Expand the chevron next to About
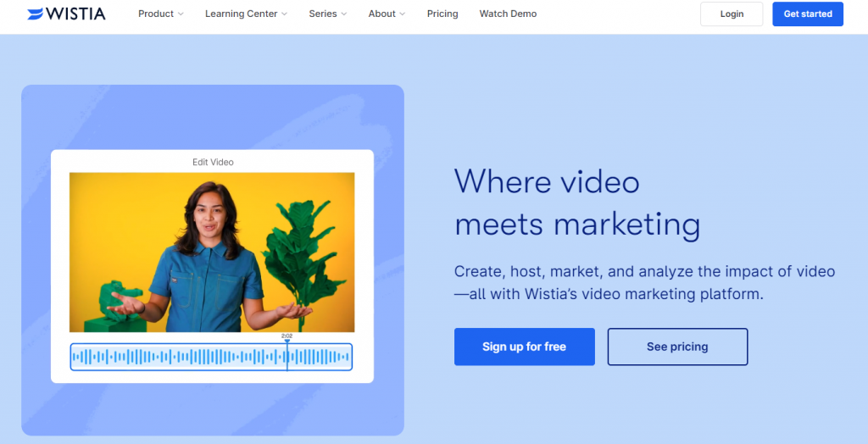Viewport: 868px width, 444px height. [x=403, y=14]
